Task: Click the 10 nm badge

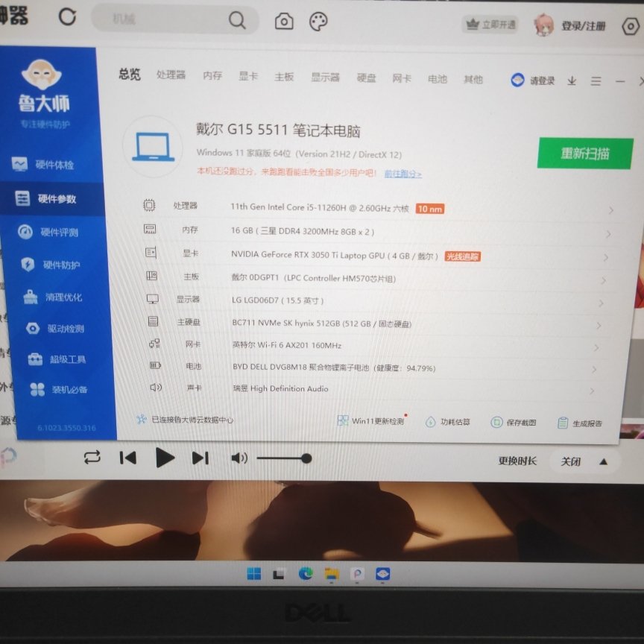Action: (429, 209)
